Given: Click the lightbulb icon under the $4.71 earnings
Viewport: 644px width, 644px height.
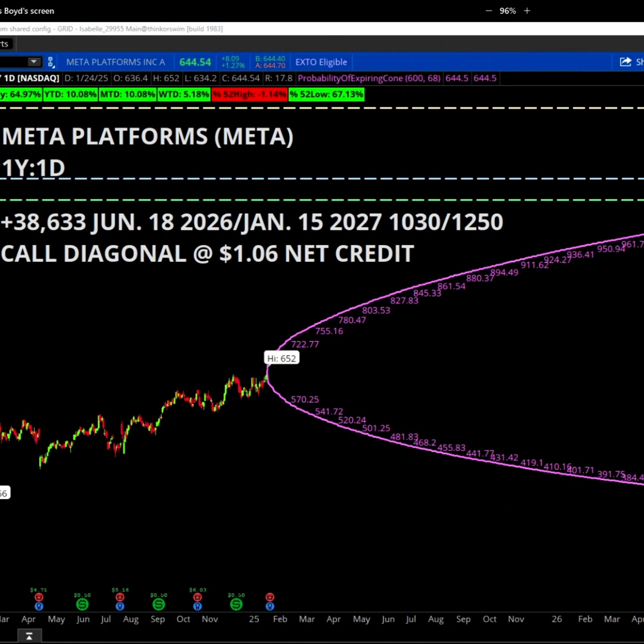Looking at the screenshot, I should (x=39, y=606).
